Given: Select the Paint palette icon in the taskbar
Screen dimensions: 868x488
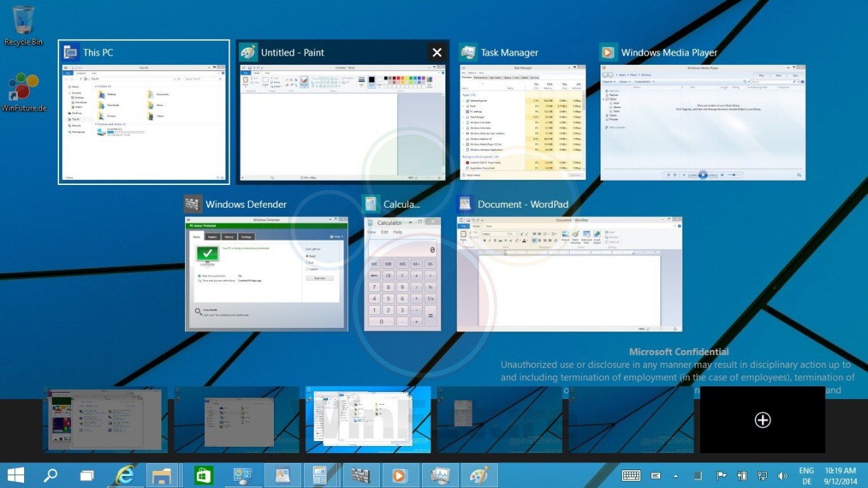Looking at the screenshot, I should tap(479, 475).
